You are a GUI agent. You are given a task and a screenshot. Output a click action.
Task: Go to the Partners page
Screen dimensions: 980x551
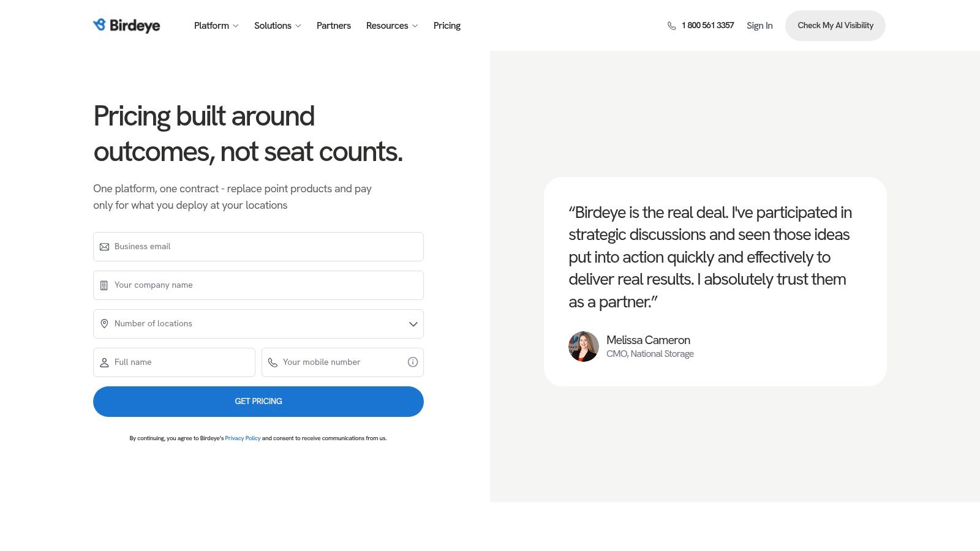point(334,26)
